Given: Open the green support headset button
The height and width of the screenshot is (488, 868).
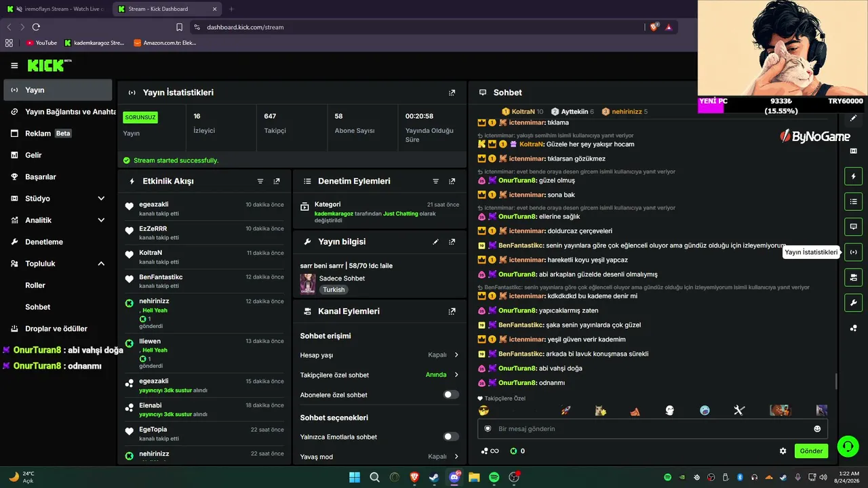Looking at the screenshot, I should (x=848, y=446).
